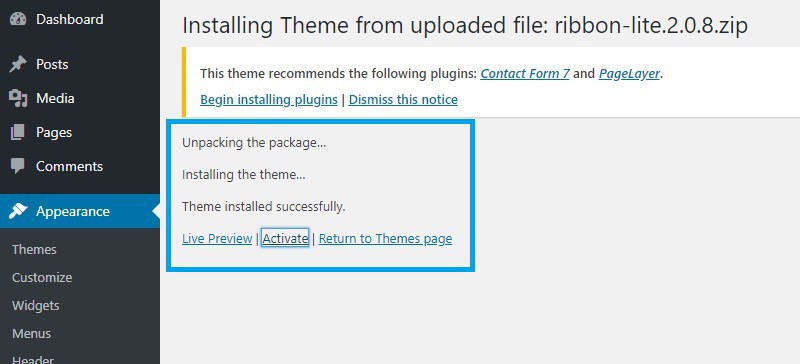The image size is (800, 364).
Task: Open the Themes submenu item
Action: click(x=34, y=250)
